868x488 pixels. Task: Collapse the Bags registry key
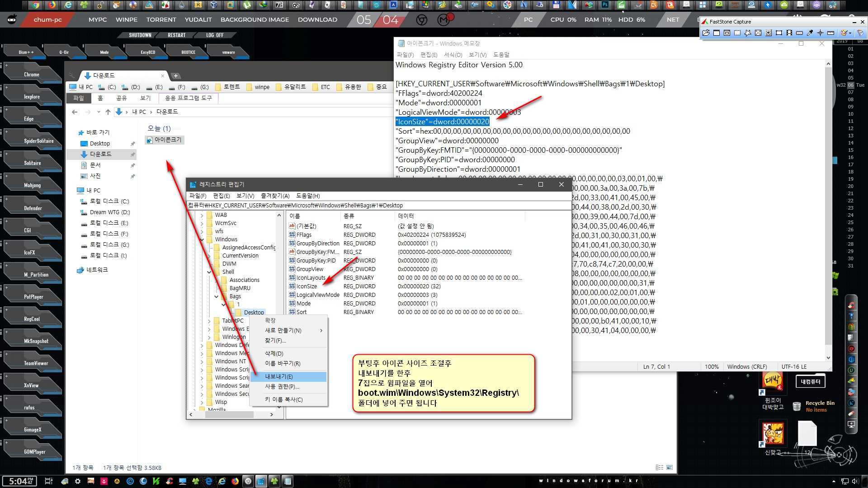(216, 297)
